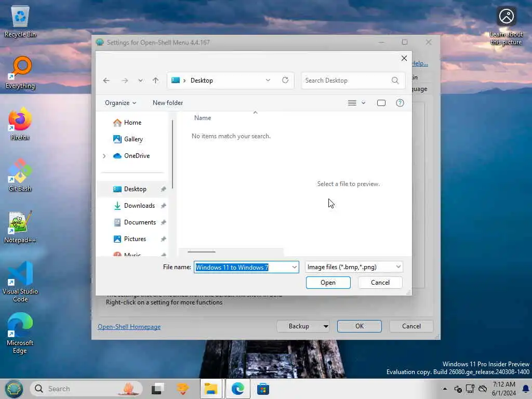The height and width of the screenshot is (399, 532).
Task: Refresh the Desktop folder listing
Action: point(285,80)
